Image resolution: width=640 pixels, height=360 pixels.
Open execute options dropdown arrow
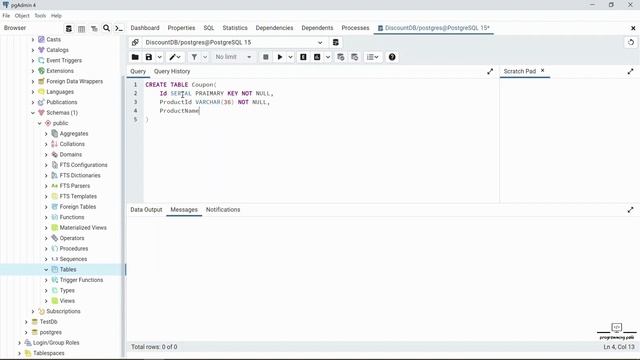[x=290, y=57]
